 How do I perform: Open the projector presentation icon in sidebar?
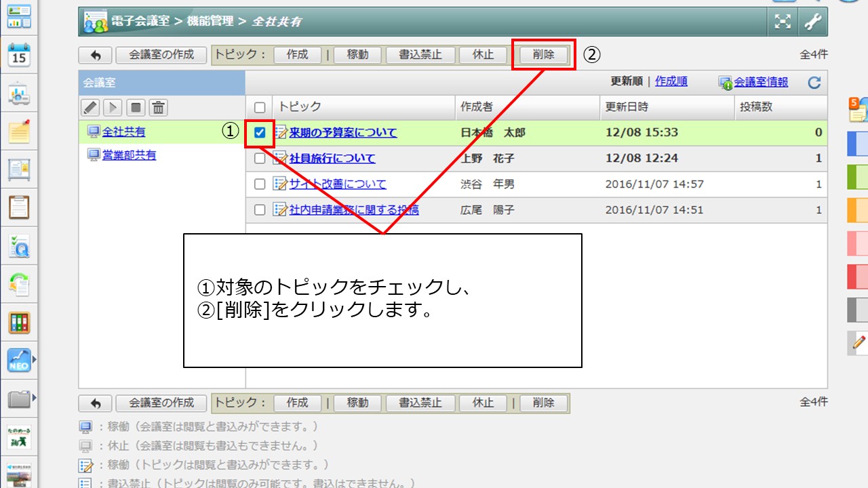(x=19, y=94)
